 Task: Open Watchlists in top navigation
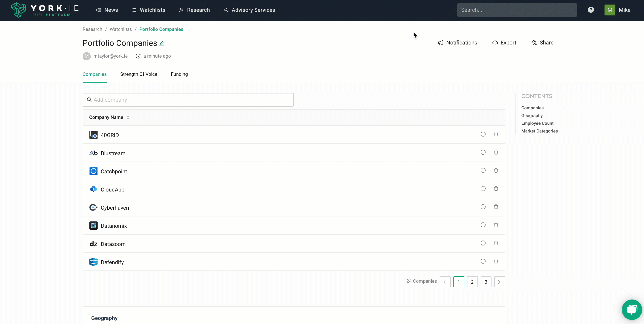tap(148, 10)
